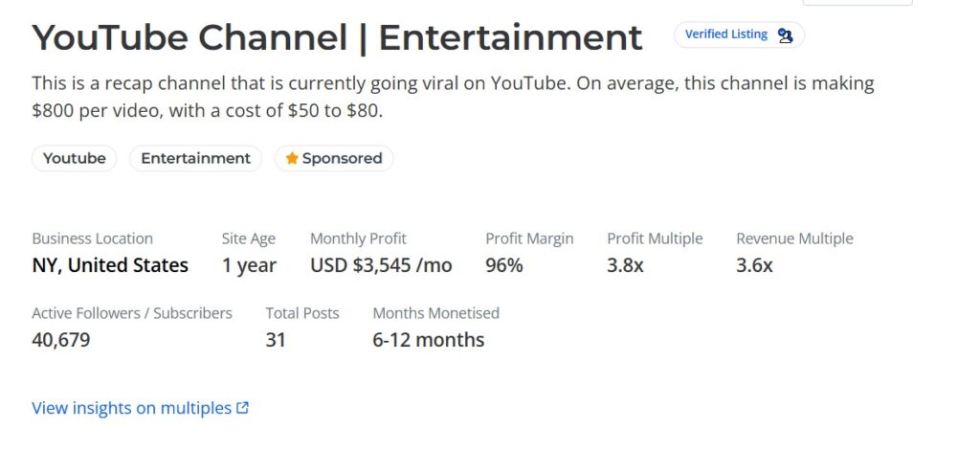Click the 96% Profit Margin value
Viewport: 980px width, 452px height.
click(504, 265)
